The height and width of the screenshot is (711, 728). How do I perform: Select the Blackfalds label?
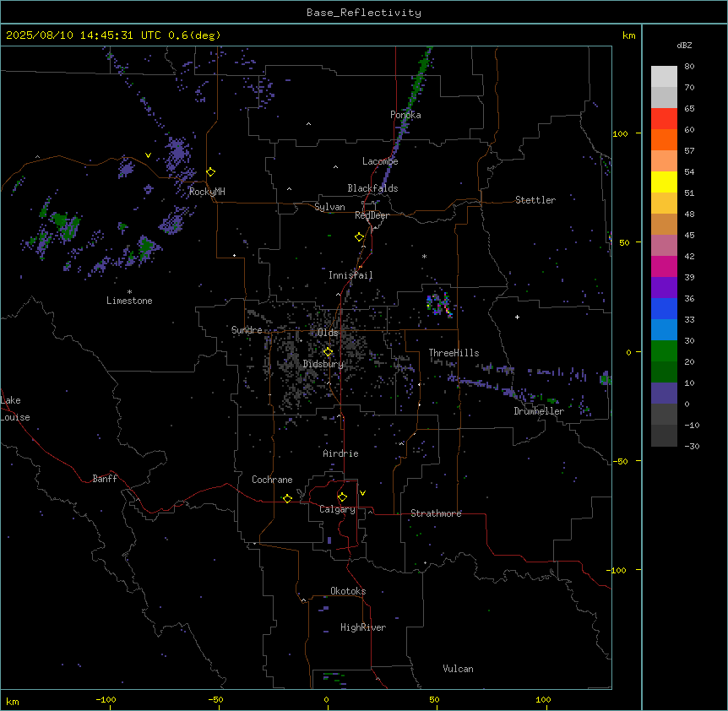pyautogui.click(x=372, y=188)
